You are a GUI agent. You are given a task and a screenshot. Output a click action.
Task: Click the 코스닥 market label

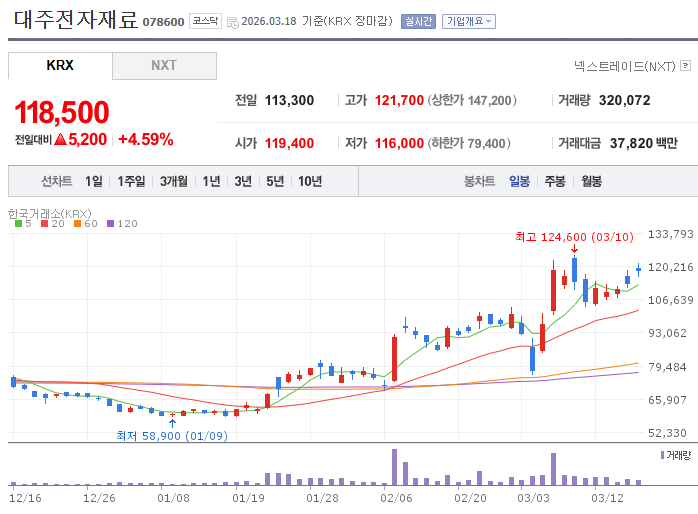(205, 21)
